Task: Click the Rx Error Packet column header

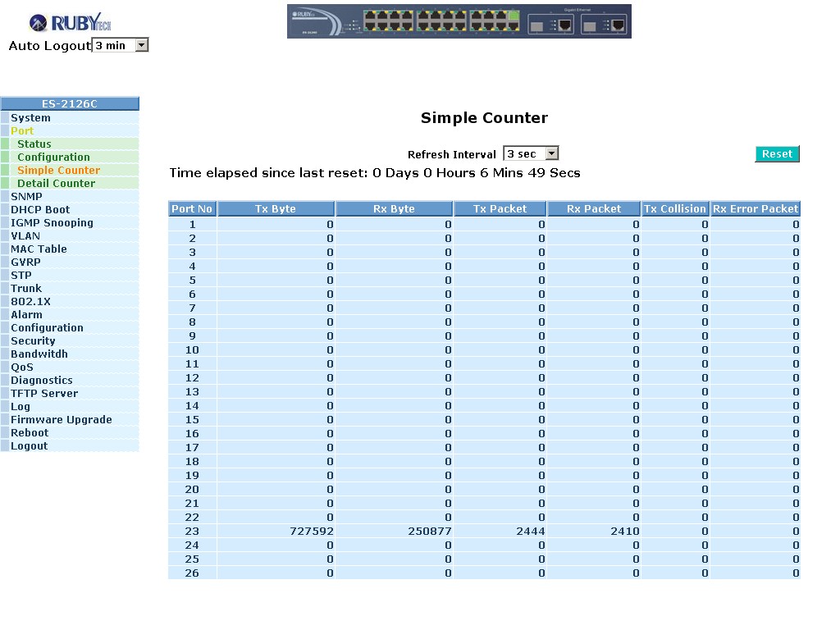Action: point(756,209)
